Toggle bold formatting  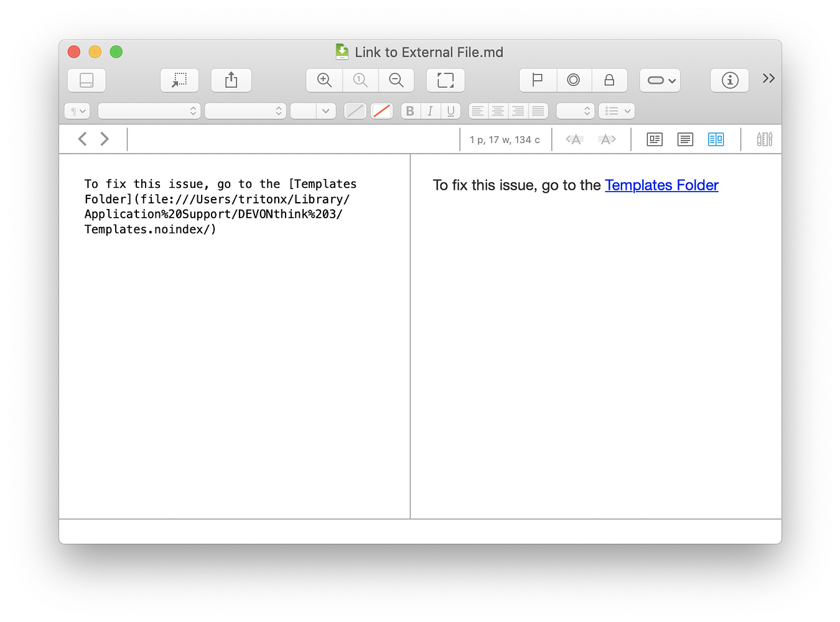point(409,111)
